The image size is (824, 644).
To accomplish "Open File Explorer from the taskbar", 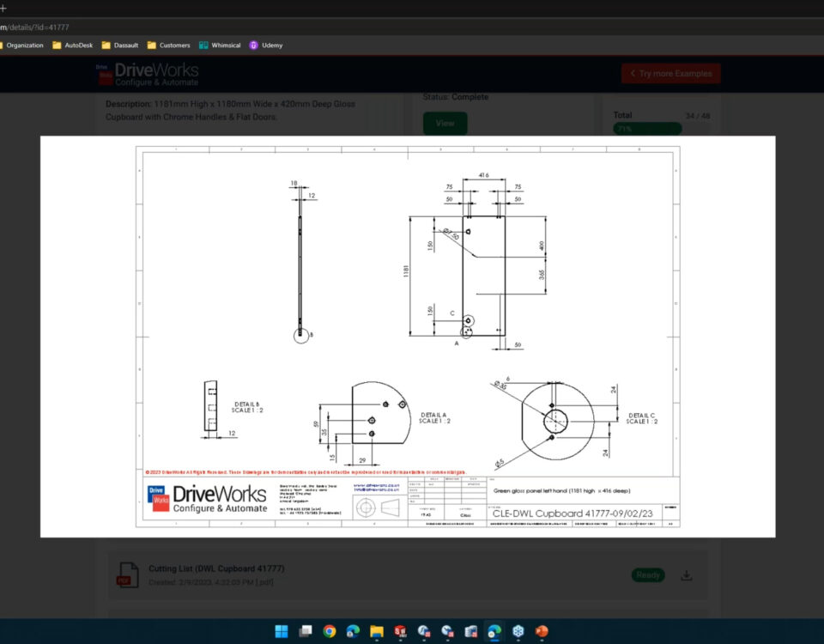I will tap(376, 631).
